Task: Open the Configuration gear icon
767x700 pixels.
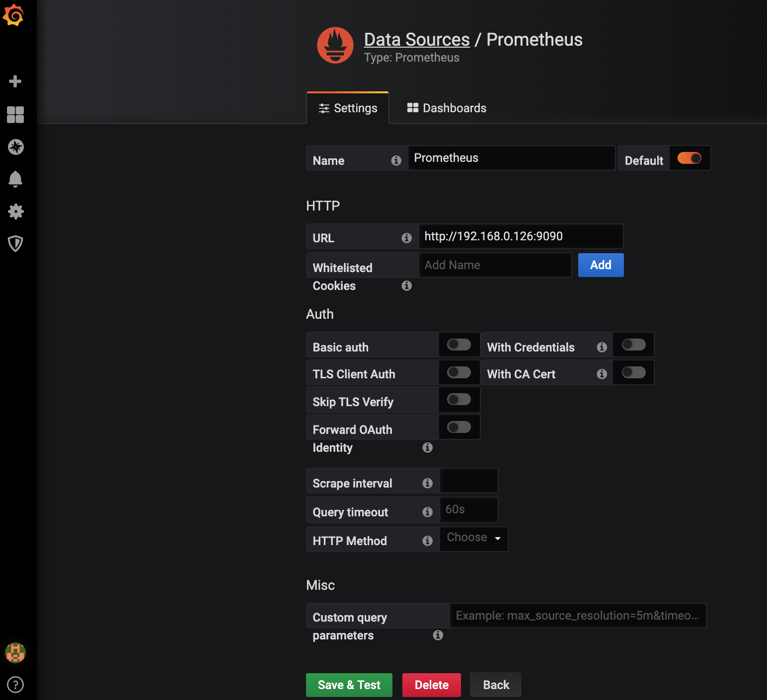Action: [x=16, y=211]
